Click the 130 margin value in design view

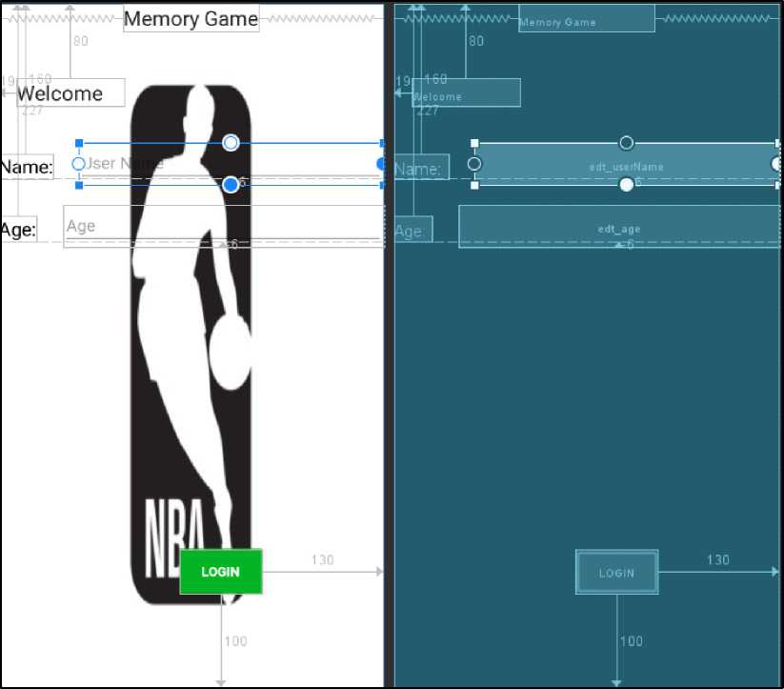[x=323, y=559]
